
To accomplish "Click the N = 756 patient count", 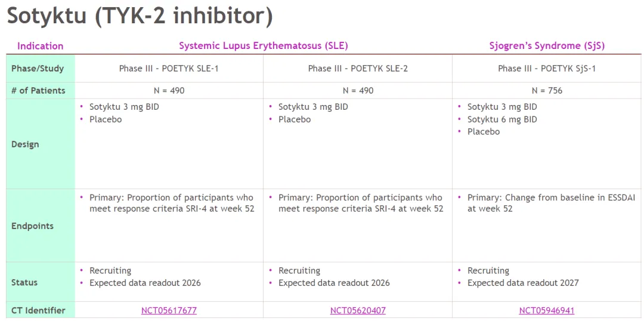I will coord(547,91).
